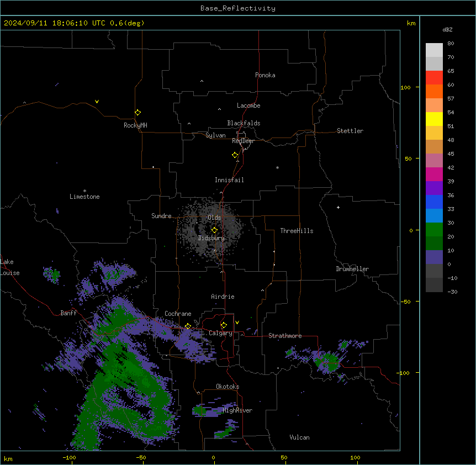
Task: Select the pink 45-42 dBZ legend swatch
Action: coord(434,160)
